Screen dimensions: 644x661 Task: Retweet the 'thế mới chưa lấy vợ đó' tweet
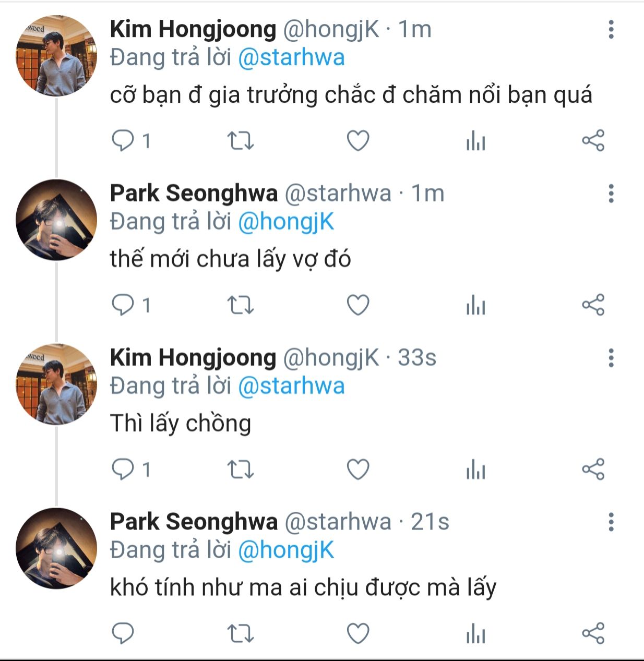241,305
